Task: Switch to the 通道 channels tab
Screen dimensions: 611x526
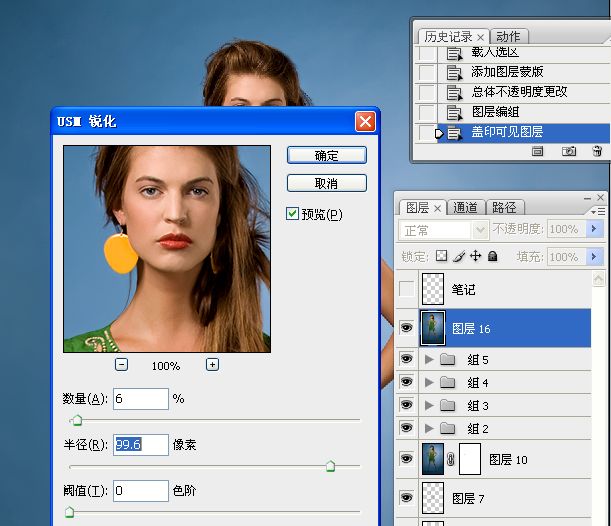Action: pos(465,207)
